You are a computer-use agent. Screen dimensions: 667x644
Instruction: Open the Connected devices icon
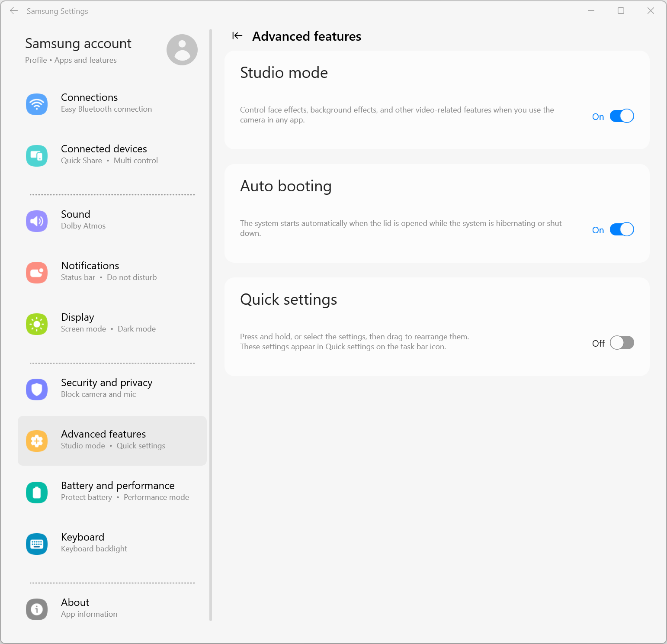37,156
